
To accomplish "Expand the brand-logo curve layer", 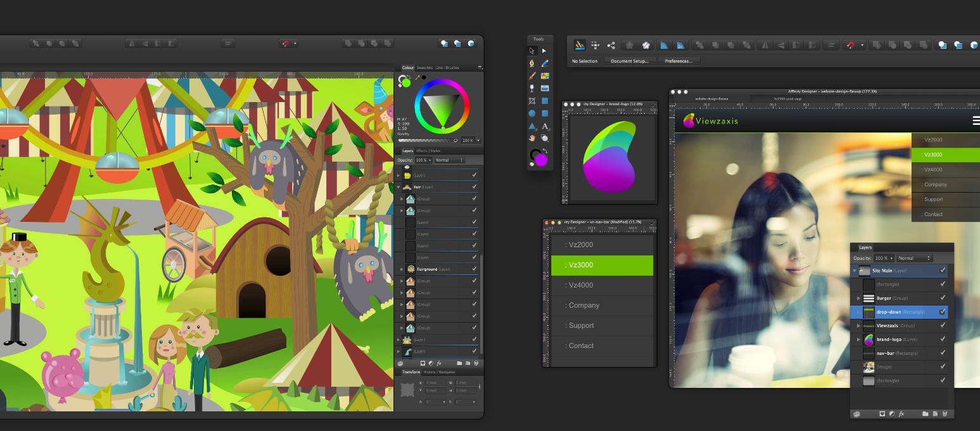I will [858, 340].
